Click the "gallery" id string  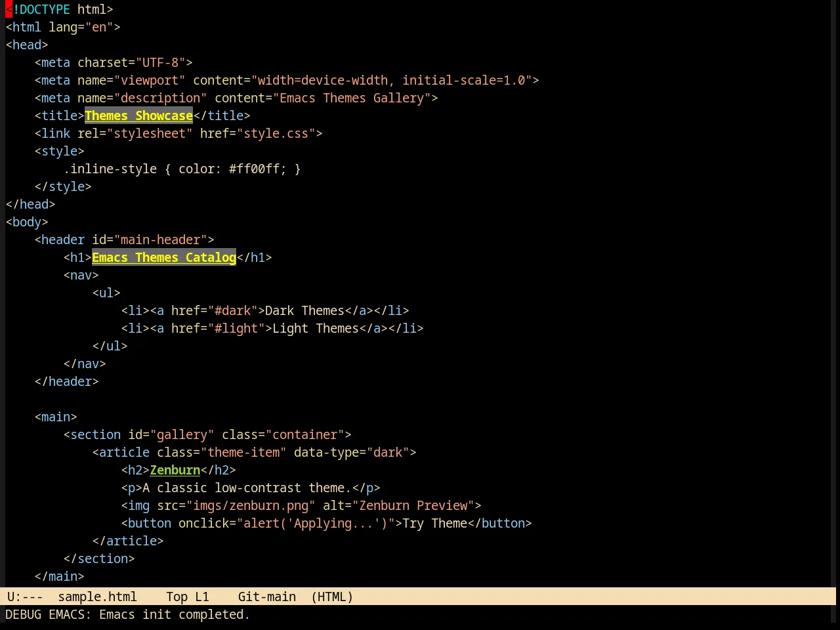(x=182, y=434)
